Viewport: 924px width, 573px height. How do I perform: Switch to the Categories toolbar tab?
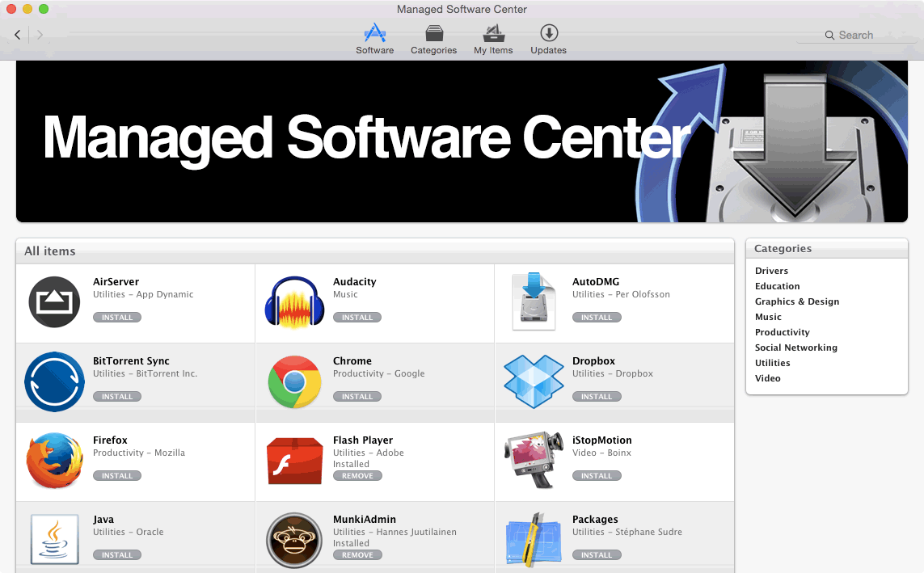click(433, 40)
